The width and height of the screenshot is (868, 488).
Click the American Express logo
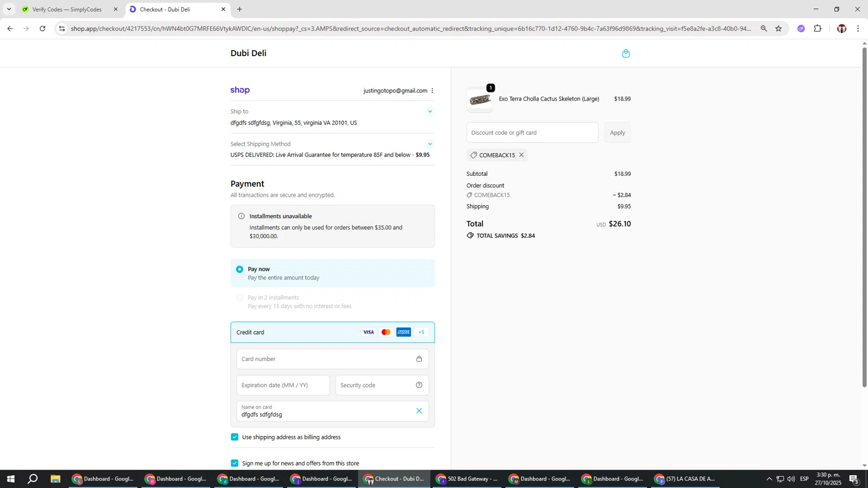(404, 332)
